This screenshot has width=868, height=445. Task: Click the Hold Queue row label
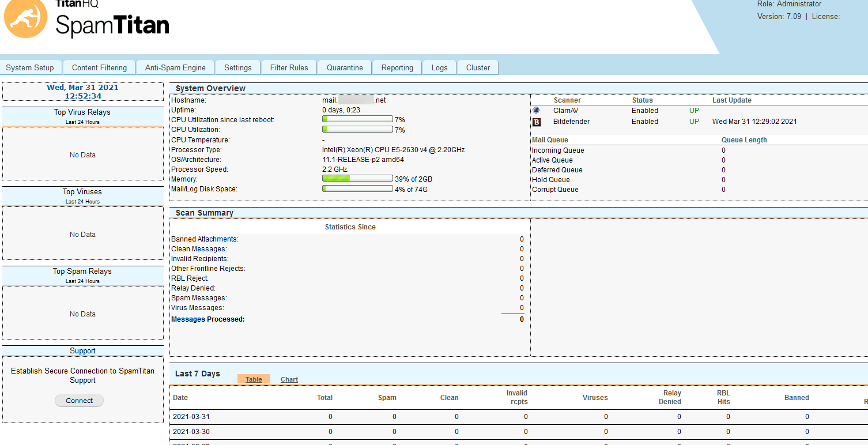tap(550, 180)
